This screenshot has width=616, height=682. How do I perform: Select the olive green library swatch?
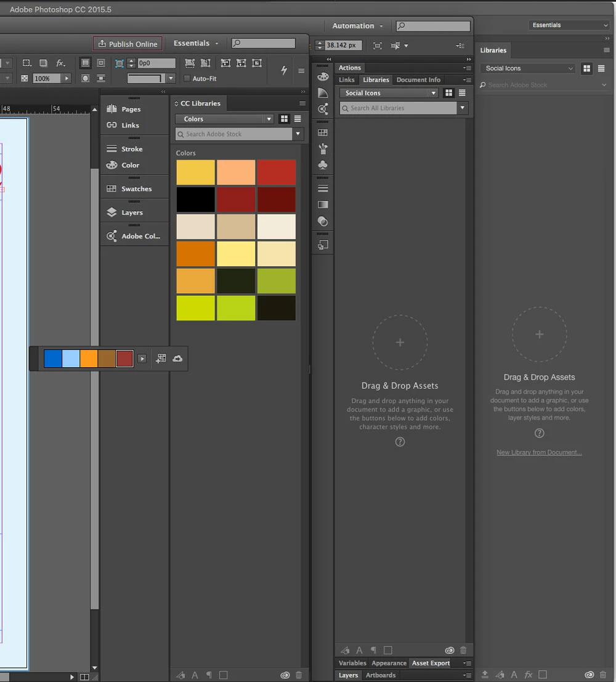coord(276,281)
